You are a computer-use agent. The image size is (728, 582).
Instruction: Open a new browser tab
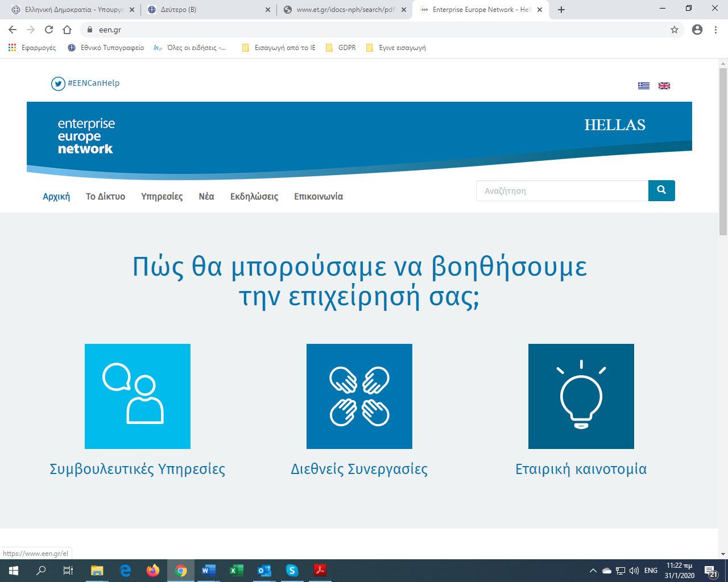pos(561,10)
